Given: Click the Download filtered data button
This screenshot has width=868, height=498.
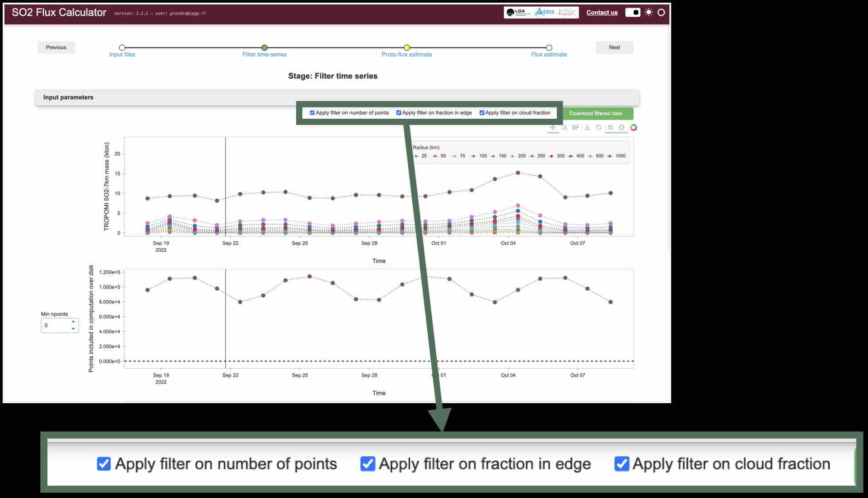Looking at the screenshot, I should coord(595,113).
